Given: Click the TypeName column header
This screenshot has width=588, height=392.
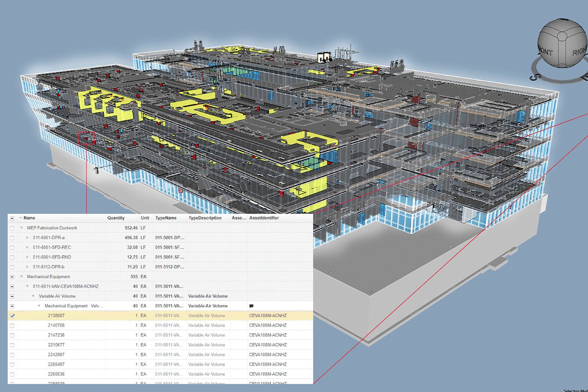Looking at the screenshot, I should (x=166, y=218).
